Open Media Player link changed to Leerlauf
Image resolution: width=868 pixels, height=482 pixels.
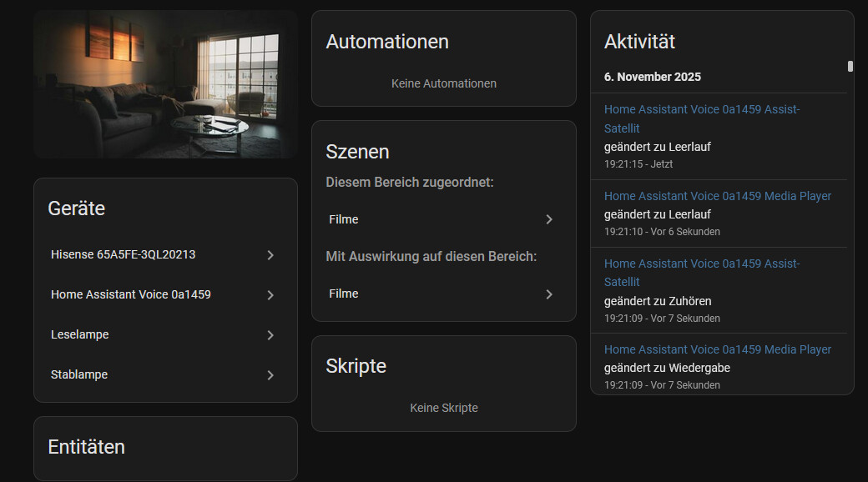(x=718, y=196)
